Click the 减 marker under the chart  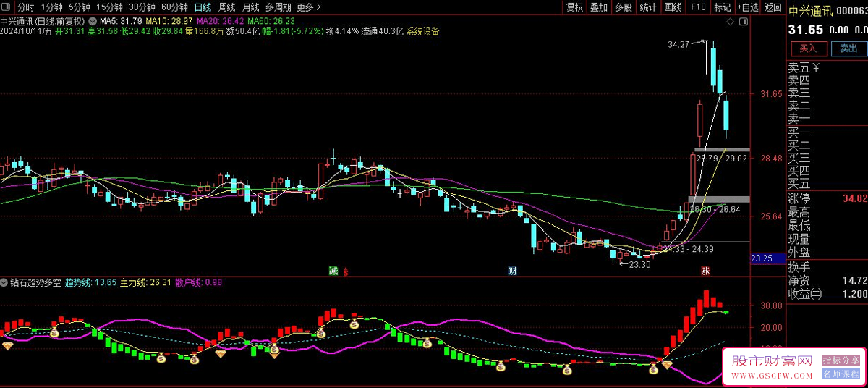(333, 271)
